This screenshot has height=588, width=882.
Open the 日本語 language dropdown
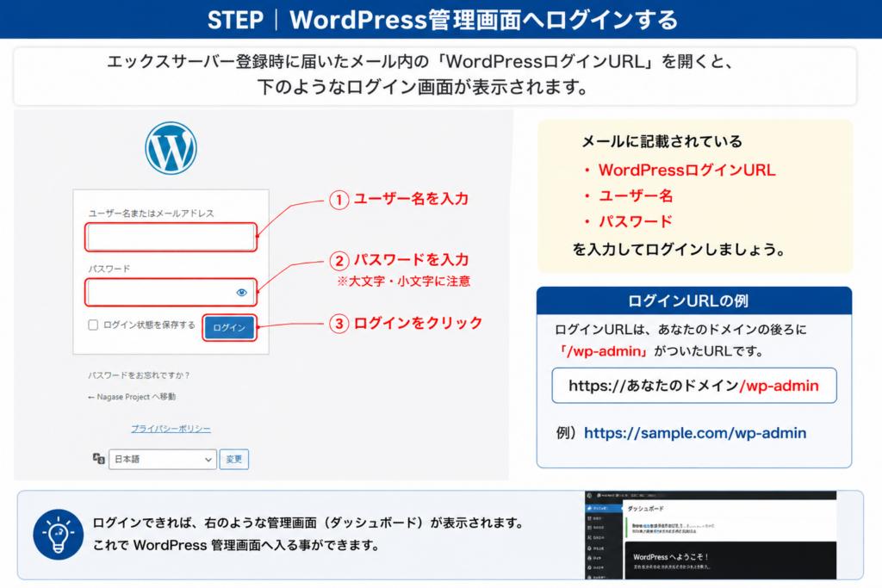(163, 459)
